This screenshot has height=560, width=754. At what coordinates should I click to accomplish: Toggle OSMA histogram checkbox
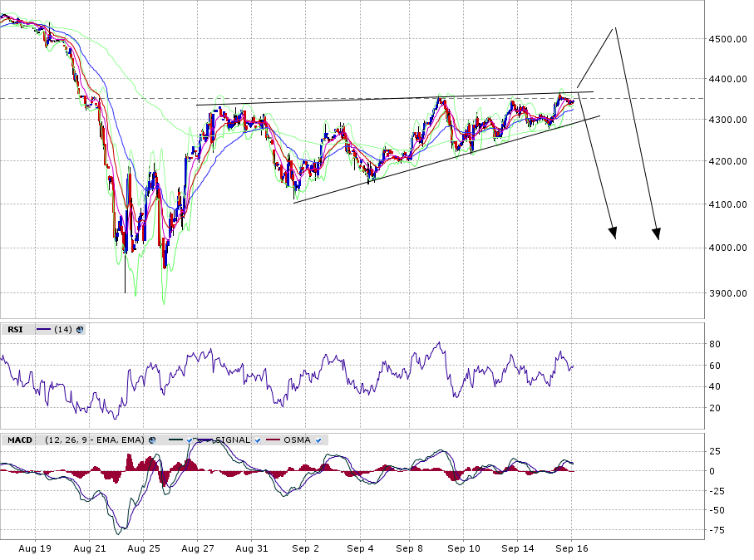(x=318, y=440)
